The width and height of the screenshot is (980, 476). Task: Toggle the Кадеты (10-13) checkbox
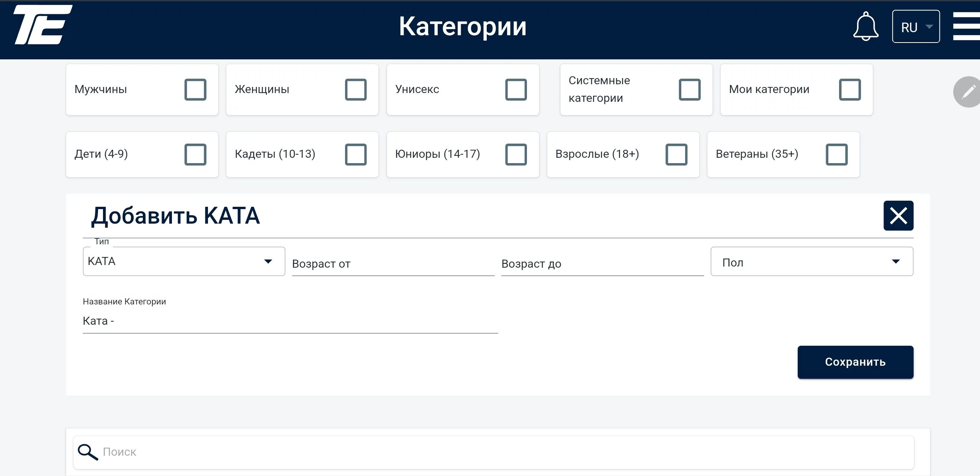[356, 154]
